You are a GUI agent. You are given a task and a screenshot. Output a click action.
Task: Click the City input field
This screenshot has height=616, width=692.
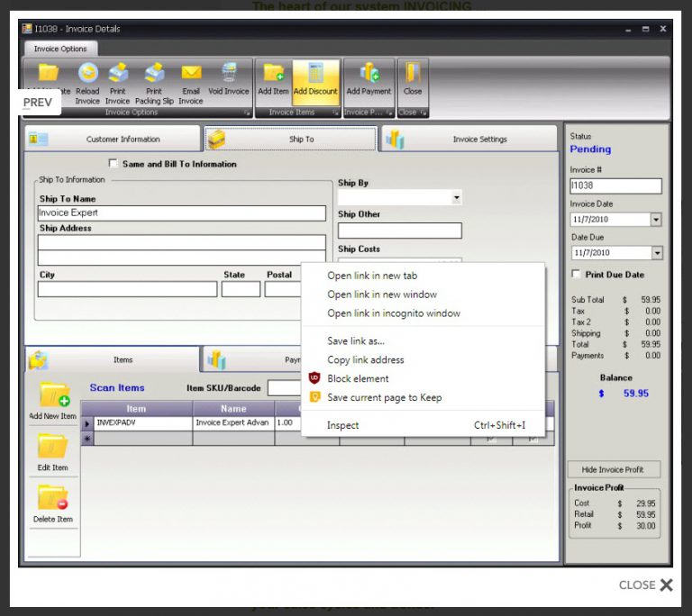128,289
